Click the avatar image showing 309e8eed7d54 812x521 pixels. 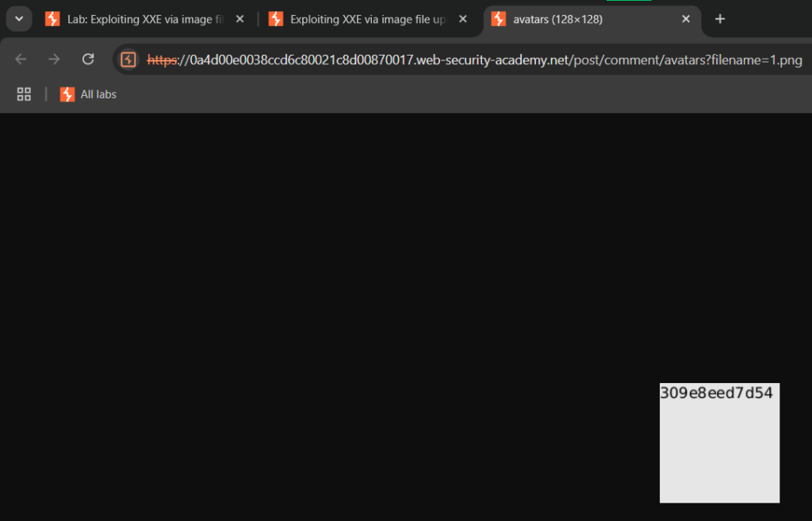click(719, 442)
